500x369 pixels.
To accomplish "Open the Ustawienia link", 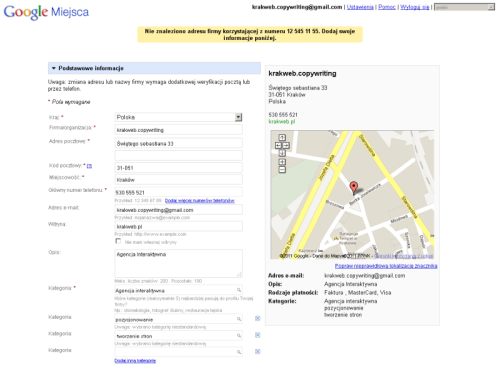I will click(x=360, y=7).
